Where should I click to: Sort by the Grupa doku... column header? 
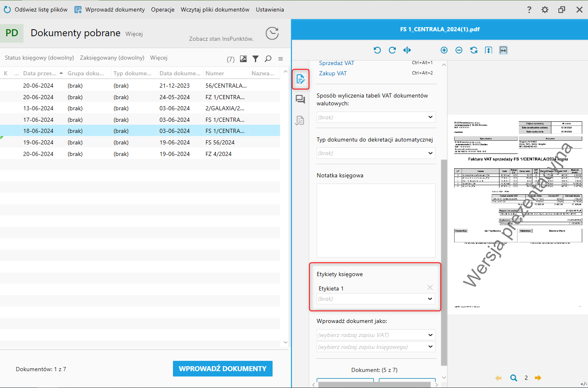pyautogui.click(x=88, y=73)
